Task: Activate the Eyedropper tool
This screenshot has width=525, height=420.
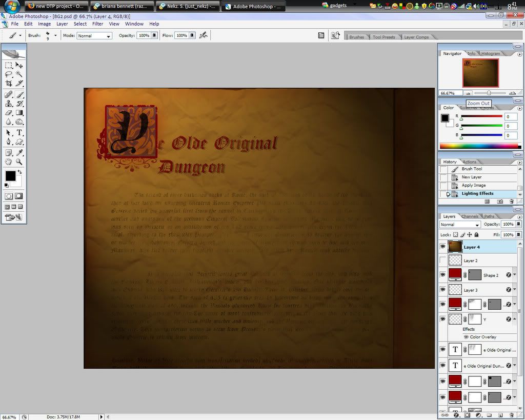Action: (19, 152)
